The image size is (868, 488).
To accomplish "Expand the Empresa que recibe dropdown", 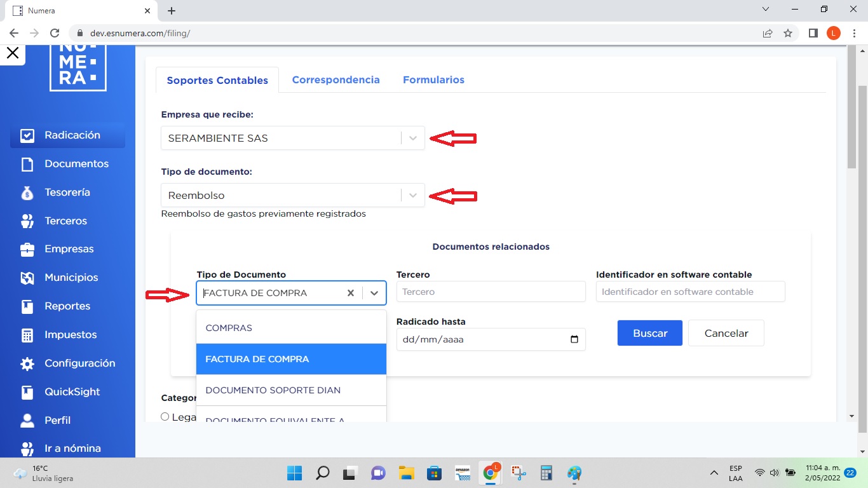I will tap(413, 138).
